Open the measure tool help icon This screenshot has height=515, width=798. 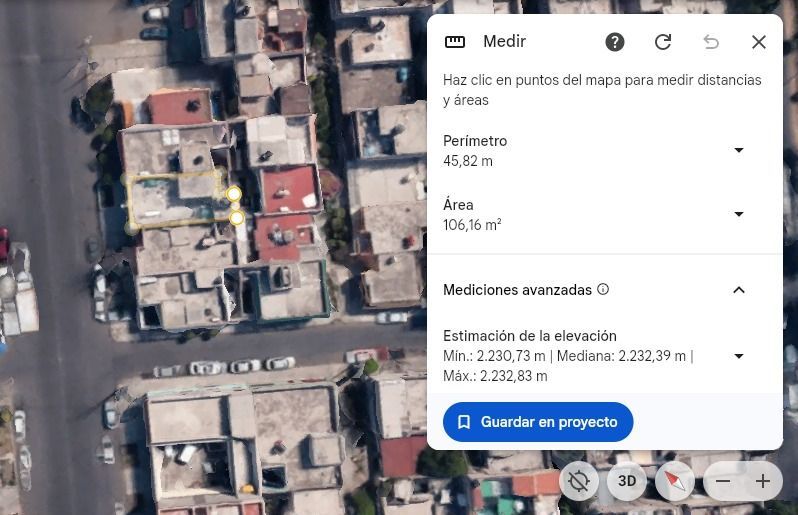click(x=615, y=42)
